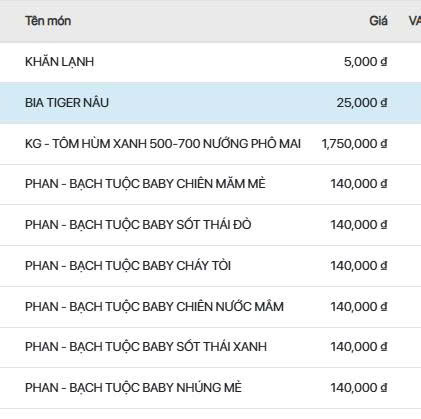421x419 pixels.
Task: Click the price of BẠCH TUỘC BABY NHÚNG MÈ
Action: point(359,388)
